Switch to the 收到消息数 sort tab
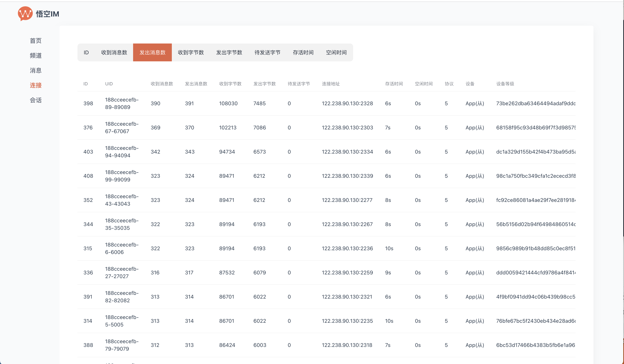Image resolution: width=624 pixels, height=364 pixels. pos(114,52)
